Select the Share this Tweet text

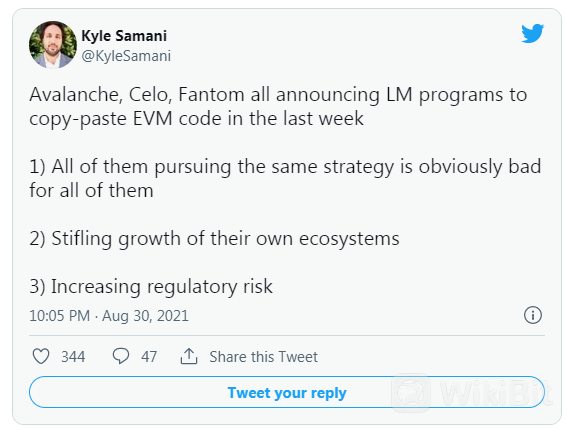264,357
